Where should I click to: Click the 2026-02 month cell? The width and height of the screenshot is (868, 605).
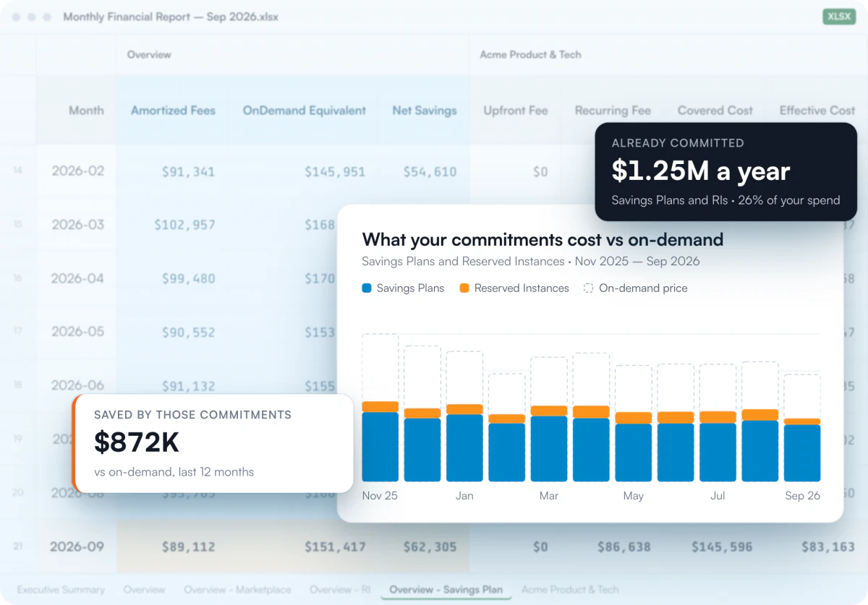click(77, 171)
